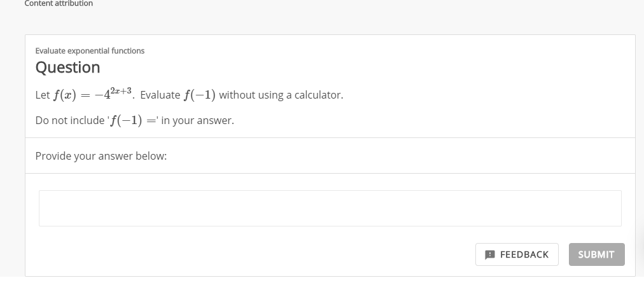Click the −4 base in the formula
This screenshot has width=644, height=285.
click(102, 95)
